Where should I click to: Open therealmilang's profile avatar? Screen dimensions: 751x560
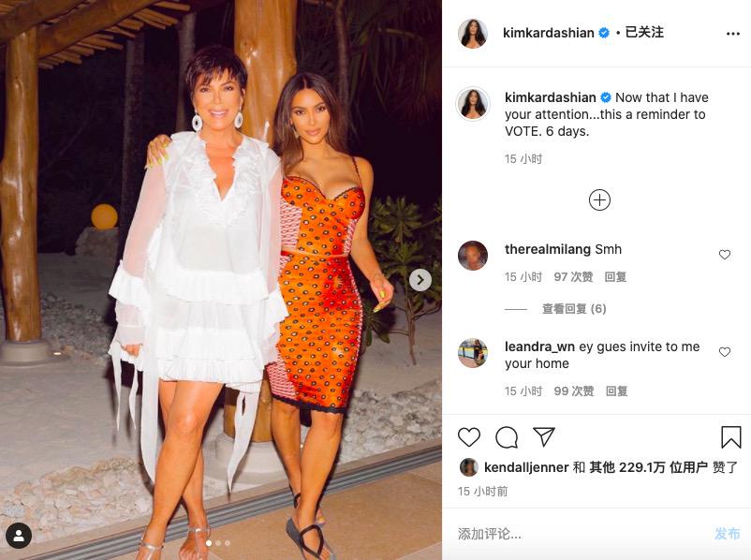coord(472,256)
